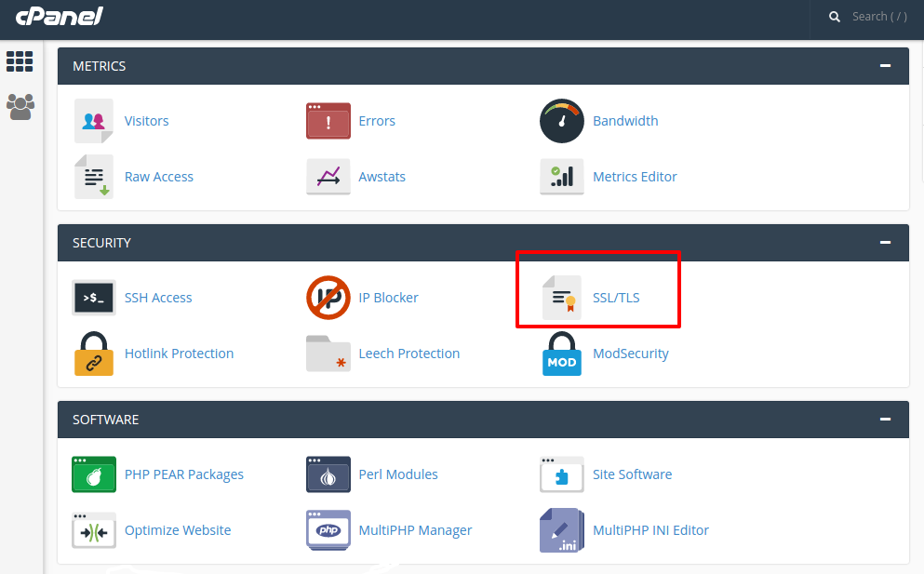Click the cPanel logo
924x574 pixels.
tap(59, 17)
